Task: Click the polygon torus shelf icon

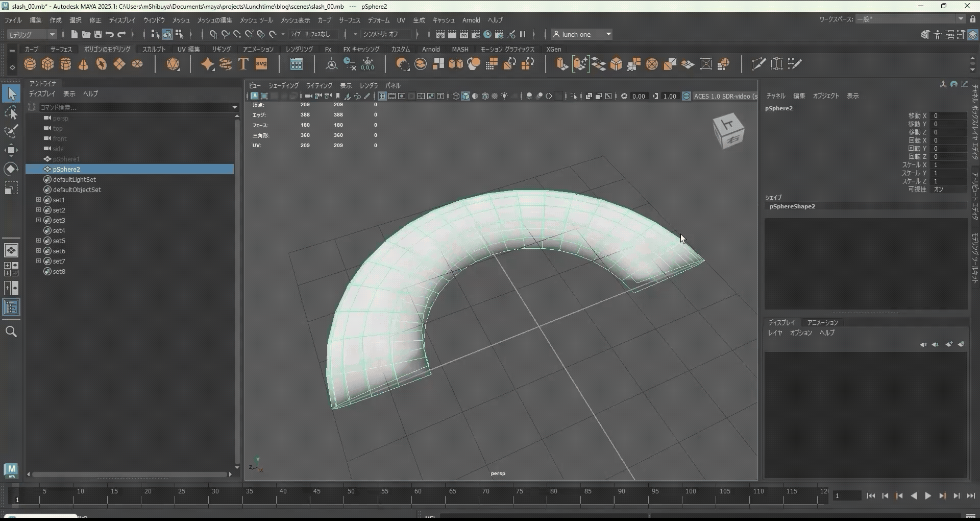Action: click(x=102, y=64)
